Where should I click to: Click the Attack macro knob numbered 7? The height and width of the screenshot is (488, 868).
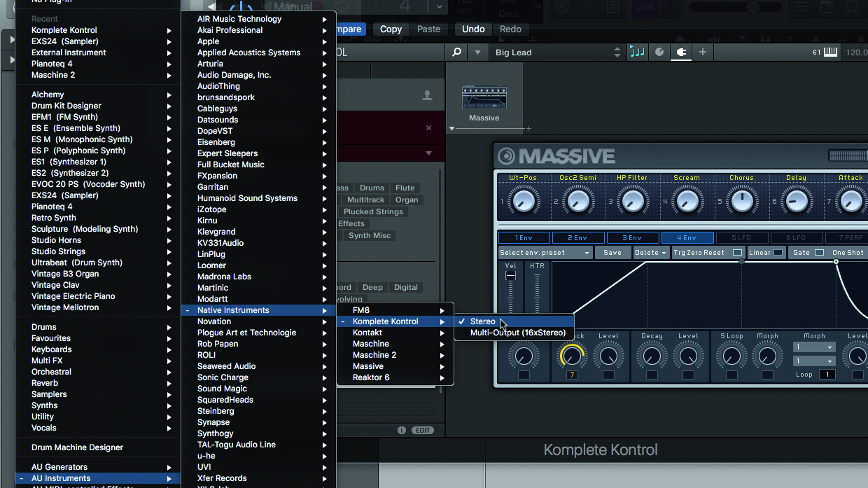[x=850, y=202]
